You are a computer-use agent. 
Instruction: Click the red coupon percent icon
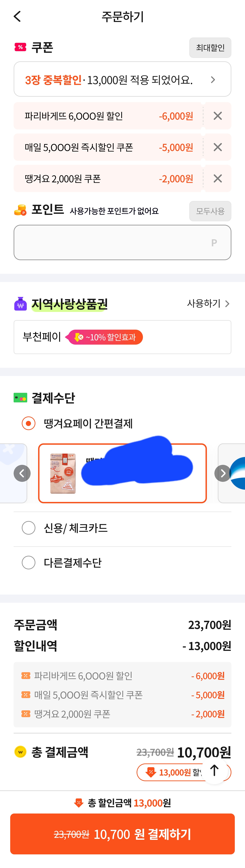(20, 47)
